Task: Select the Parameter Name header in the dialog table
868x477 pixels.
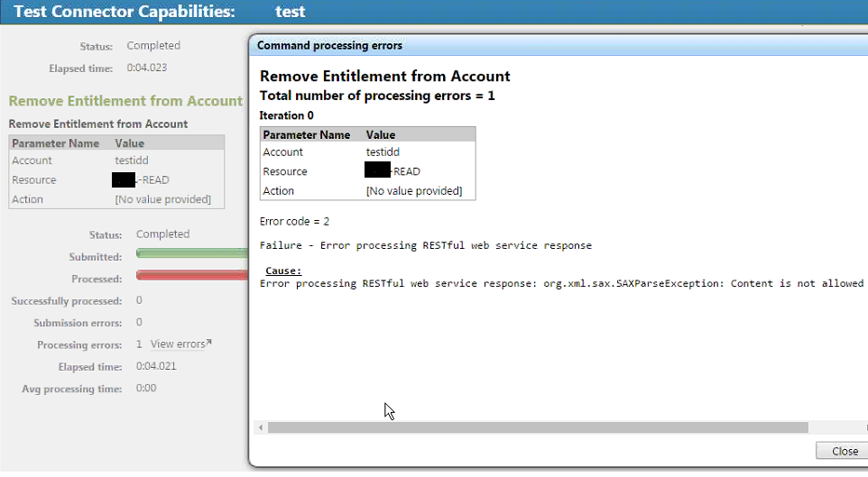Action: click(307, 134)
